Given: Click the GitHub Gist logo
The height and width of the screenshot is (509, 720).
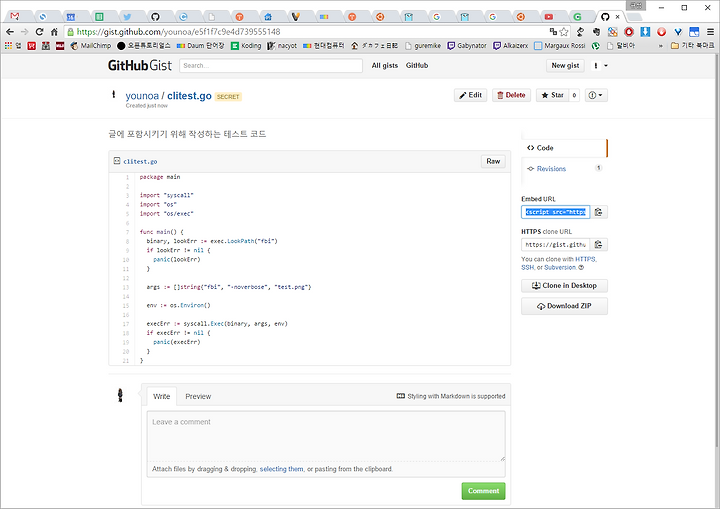Looking at the screenshot, I should (140, 66).
